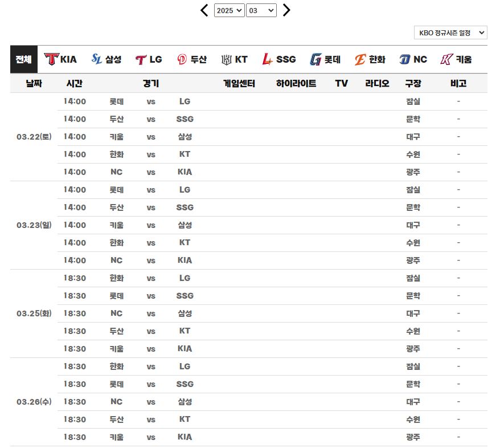Go to next month with right arrow
500x448 pixels.
[x=286, y=10]
